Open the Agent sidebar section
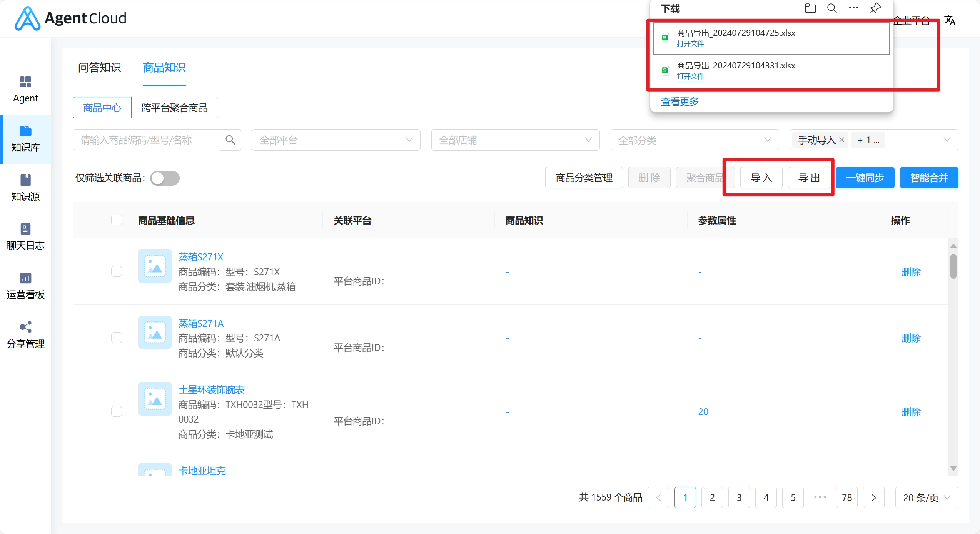This screenshot has height=534, width=980. pyautogui.click(x=25, y=90)
